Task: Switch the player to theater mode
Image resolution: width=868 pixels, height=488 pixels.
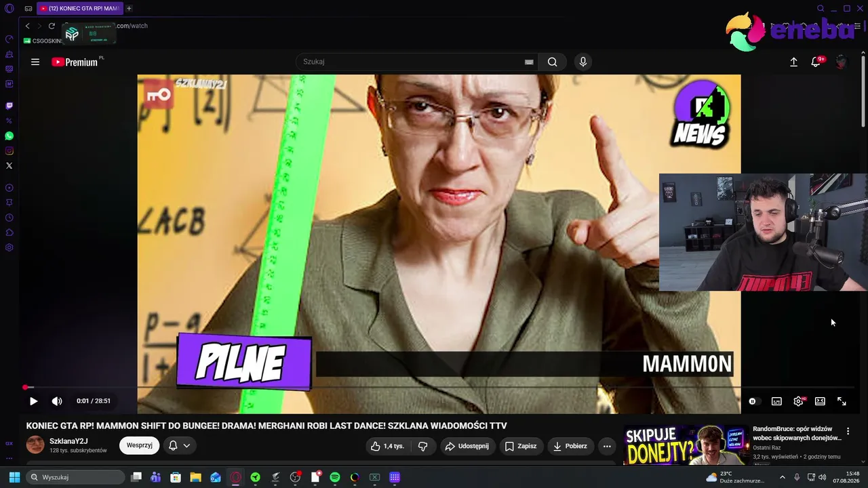Action: [820, 401]
